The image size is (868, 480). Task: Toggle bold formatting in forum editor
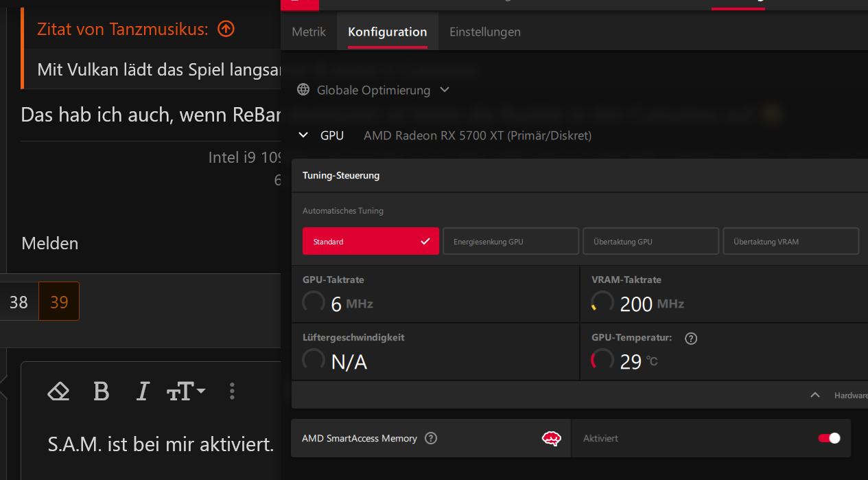click(x=102, y=391)
